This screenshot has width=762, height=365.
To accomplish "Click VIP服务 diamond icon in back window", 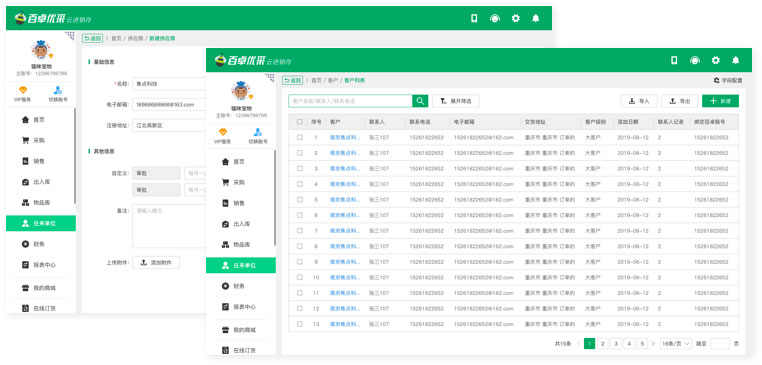I will (23, 90).
